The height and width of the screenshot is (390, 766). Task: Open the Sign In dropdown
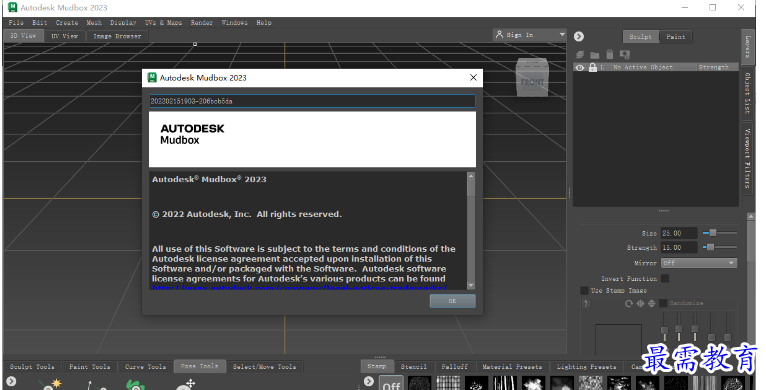click(530, 35)
